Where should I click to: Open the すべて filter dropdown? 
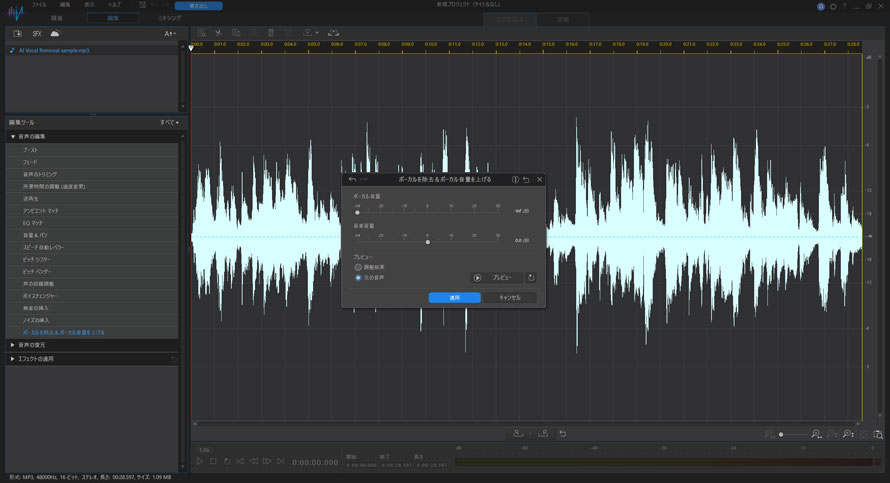(x=168, y=122)
